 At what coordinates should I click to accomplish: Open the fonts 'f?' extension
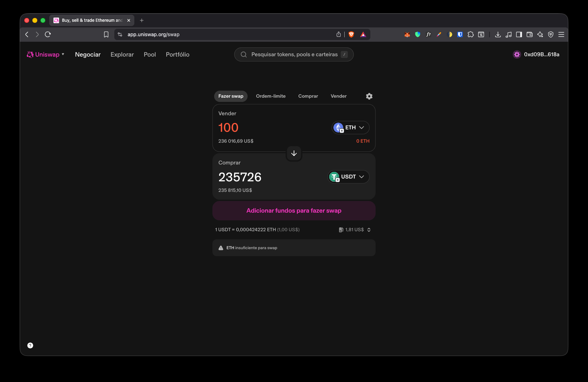pyautogui.click(x=428, y=34)
